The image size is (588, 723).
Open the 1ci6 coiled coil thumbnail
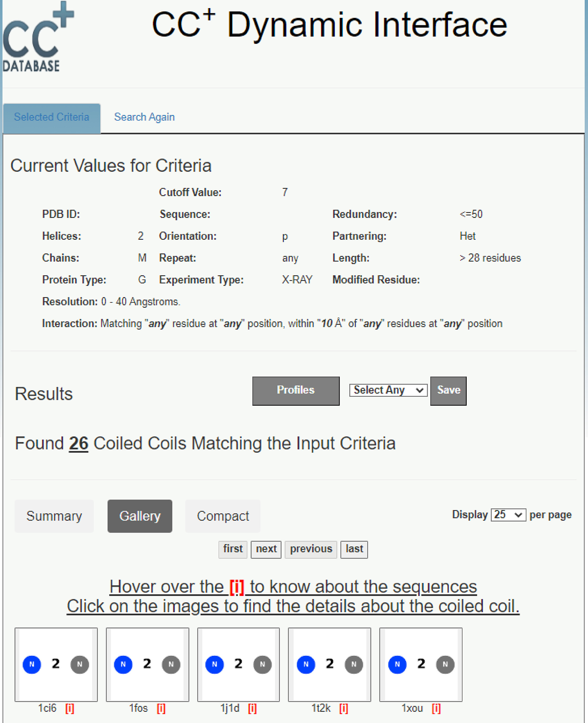[56, 664]
